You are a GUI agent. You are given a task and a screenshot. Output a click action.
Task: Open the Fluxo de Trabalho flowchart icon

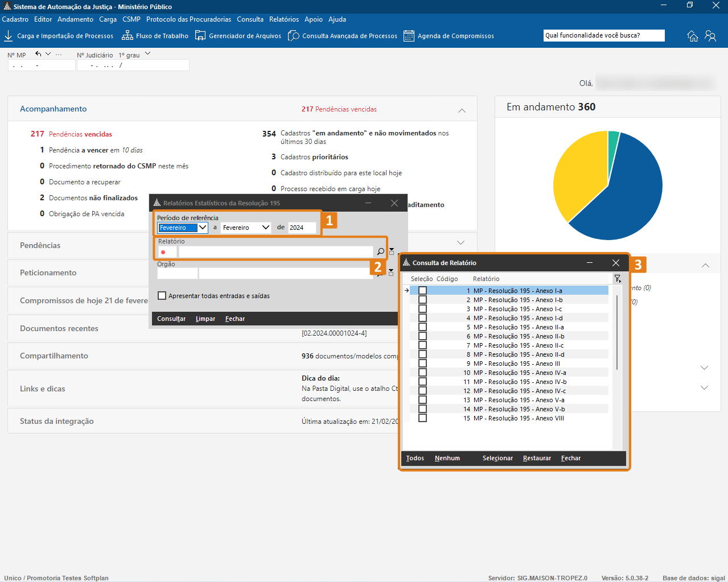tap(127, 36)
